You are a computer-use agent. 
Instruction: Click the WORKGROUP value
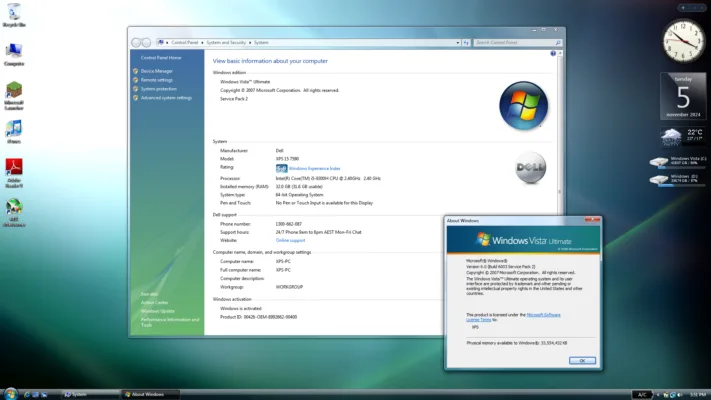289,287
